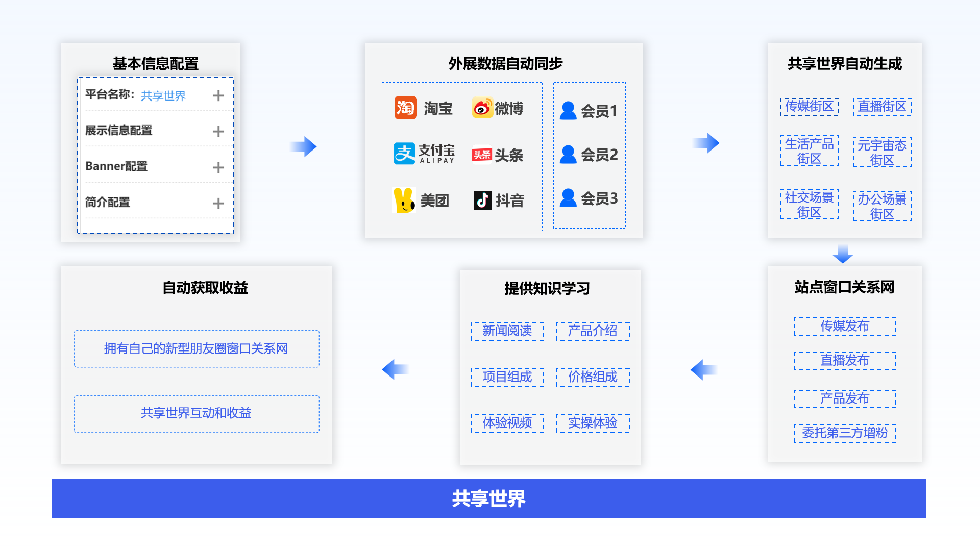Click the user avatar for 会员1
The image size is (980, 551).
(x=568, y=110)
